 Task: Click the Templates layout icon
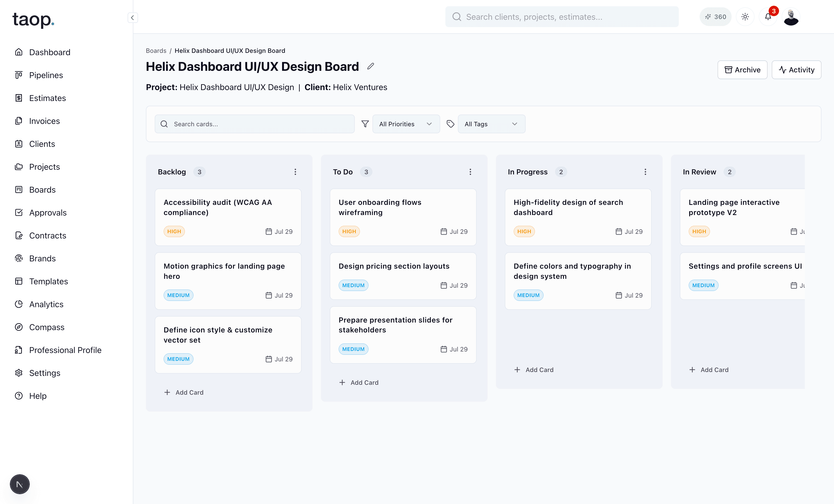click(18, 281)
